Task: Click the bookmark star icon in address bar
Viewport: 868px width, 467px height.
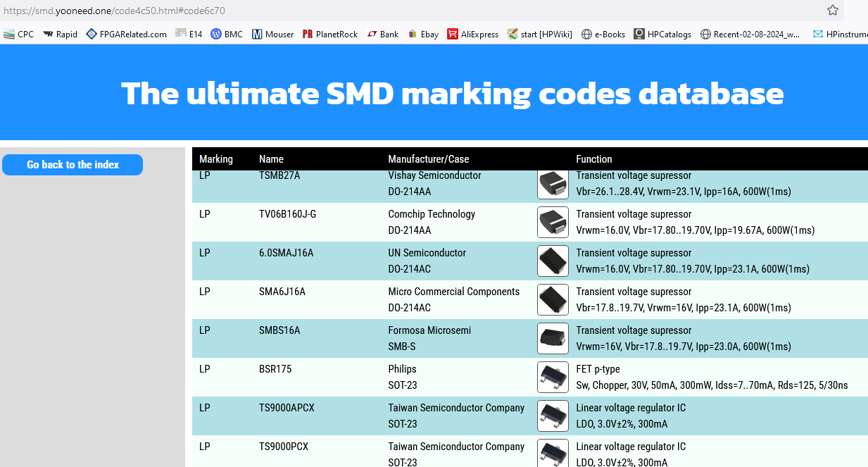Action: pyautogui.click(x=833, y=11)
